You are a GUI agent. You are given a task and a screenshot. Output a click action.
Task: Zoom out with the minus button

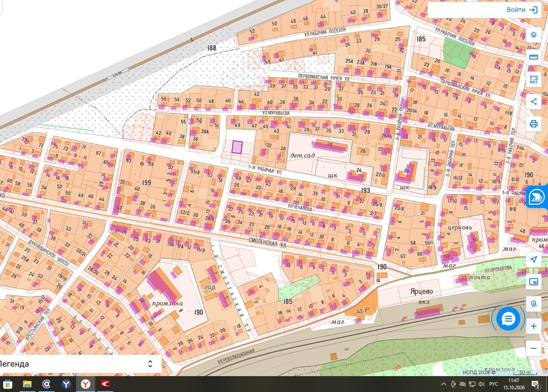[533, 348]
